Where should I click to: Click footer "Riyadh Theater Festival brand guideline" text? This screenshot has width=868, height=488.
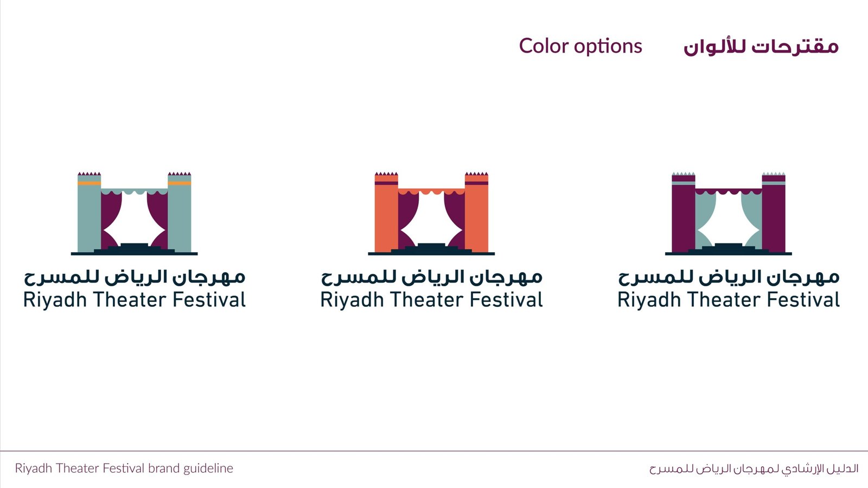point(124,468)
